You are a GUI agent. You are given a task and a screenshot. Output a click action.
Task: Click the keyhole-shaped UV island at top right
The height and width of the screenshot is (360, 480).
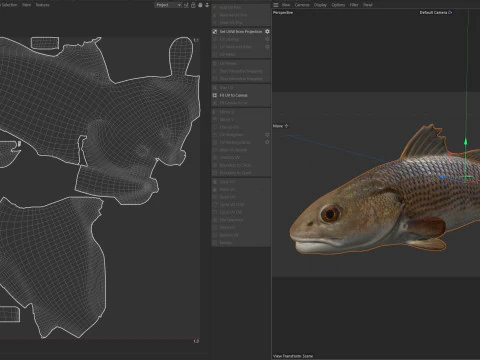pyautogui.click(x=181, y=55)
